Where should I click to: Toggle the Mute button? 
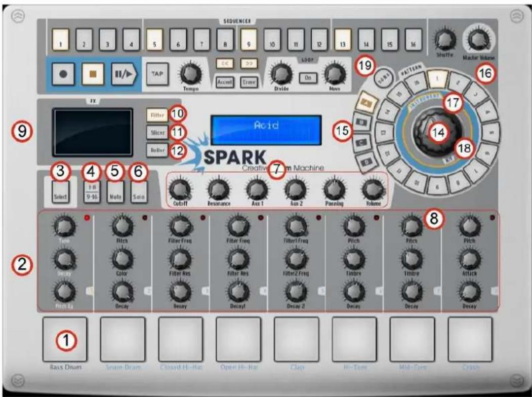pyautogui.click(x=115, y=192)
